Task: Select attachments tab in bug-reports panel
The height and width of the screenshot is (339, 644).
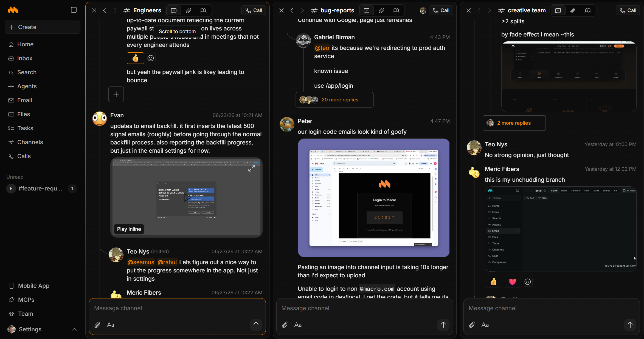Action: click(381, 10)
